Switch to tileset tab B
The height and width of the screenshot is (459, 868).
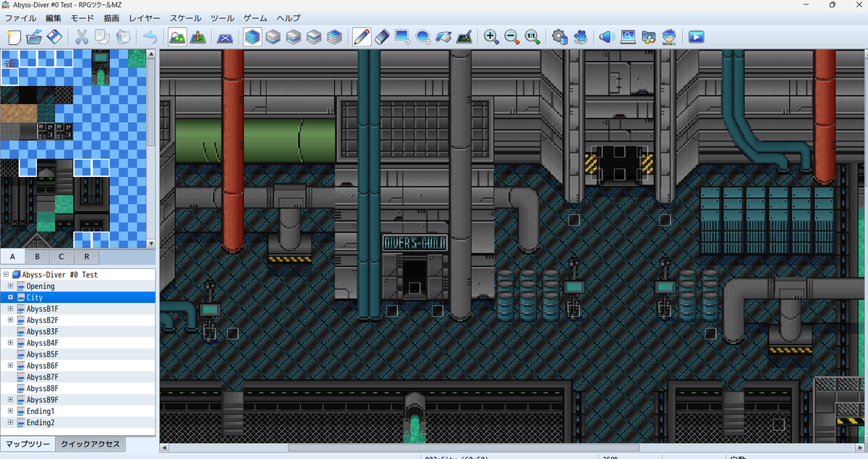tap(38, 257)
